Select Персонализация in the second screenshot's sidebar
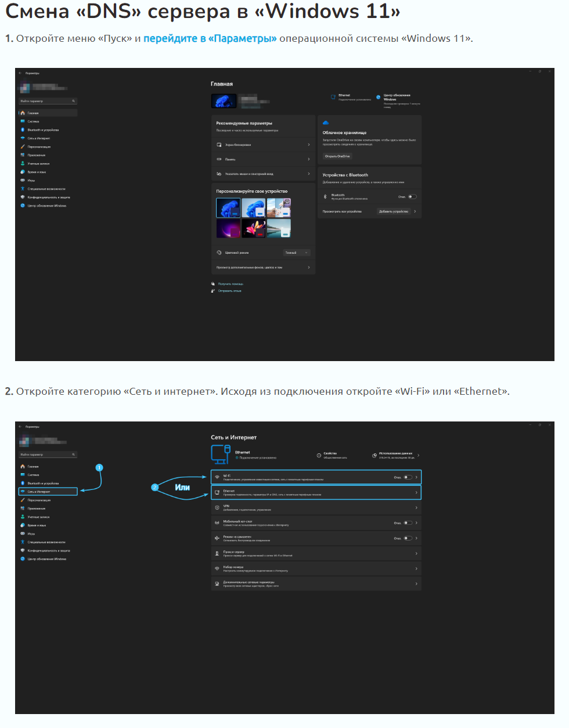 39,500
